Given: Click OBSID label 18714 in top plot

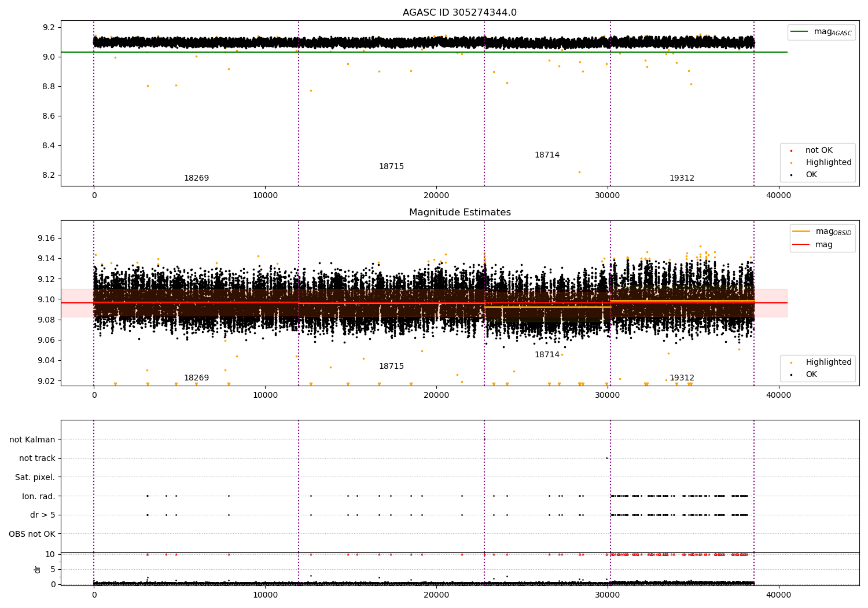Looking at the screenshot, I should pos(547,155).
